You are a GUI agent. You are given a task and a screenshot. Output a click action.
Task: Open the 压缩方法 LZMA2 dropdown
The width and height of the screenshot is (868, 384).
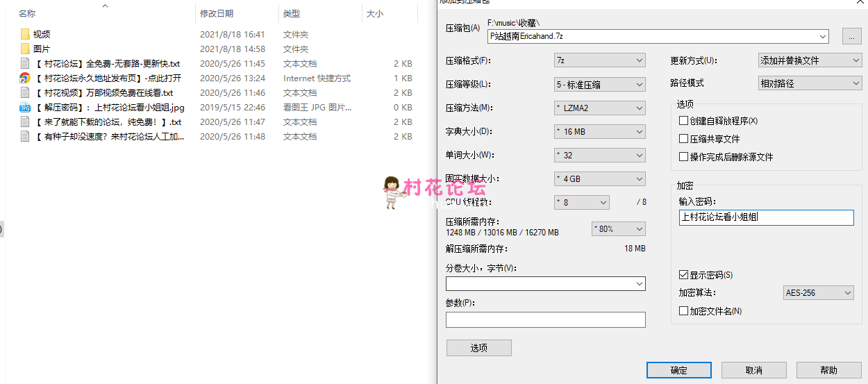(x=600, y=108)
